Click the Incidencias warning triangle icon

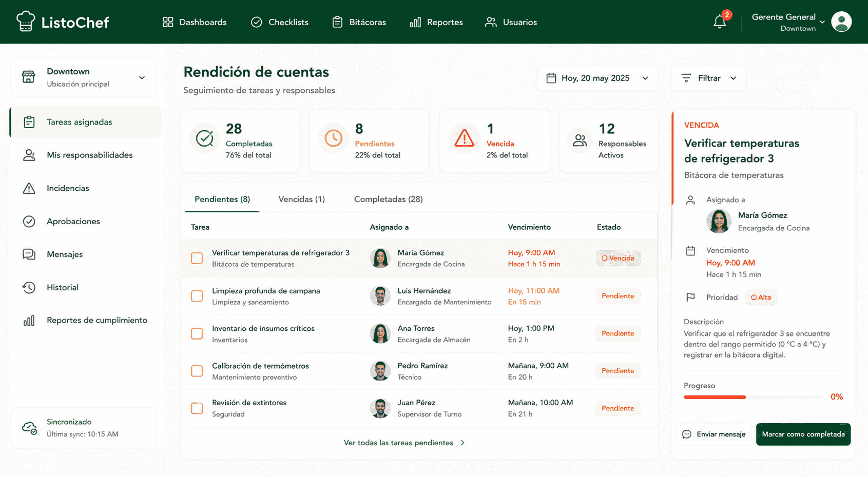pyautogui.click(x=29, y=188)
